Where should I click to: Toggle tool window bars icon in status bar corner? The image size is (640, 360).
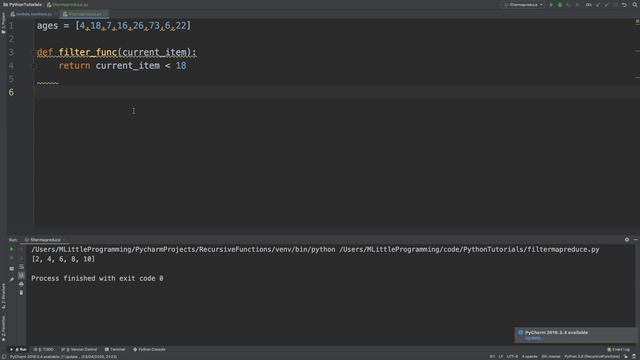point(4,357)
